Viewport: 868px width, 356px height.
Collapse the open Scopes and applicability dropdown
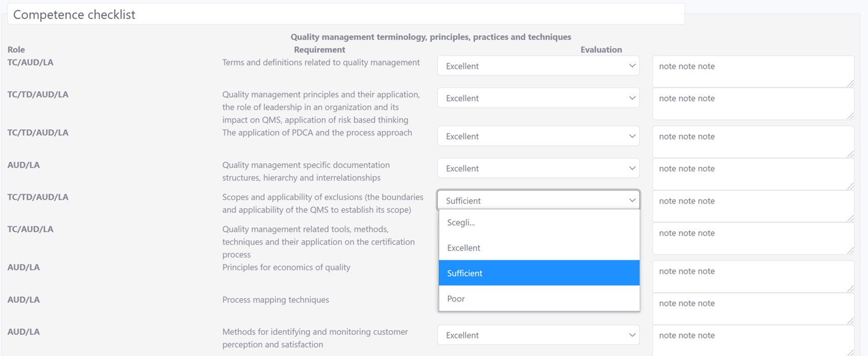click(x=538, y=200)
